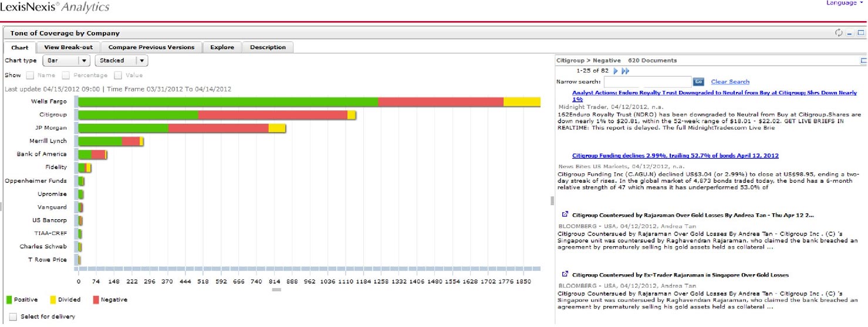Open Countersued by Ex-Trader Rajaraman in Singapore article

pyautogui.click(x=680, y=275)
